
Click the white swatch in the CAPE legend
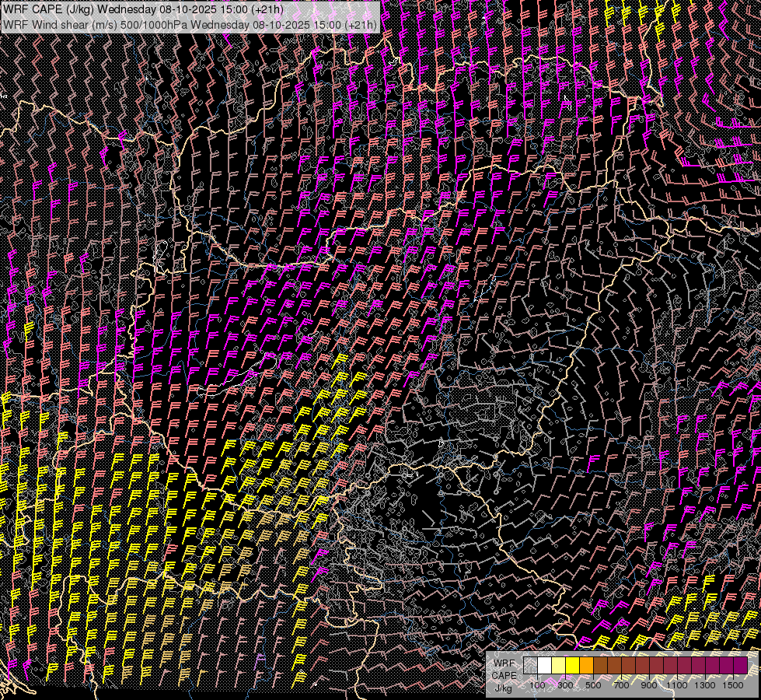click(x=545, y=666)
